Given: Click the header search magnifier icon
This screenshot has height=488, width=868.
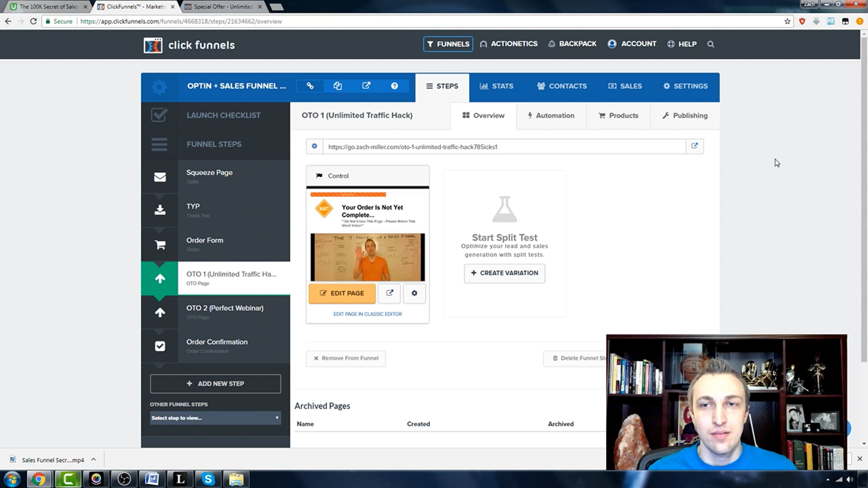Looking at the screenshot, I should click(x=710, y=44).
